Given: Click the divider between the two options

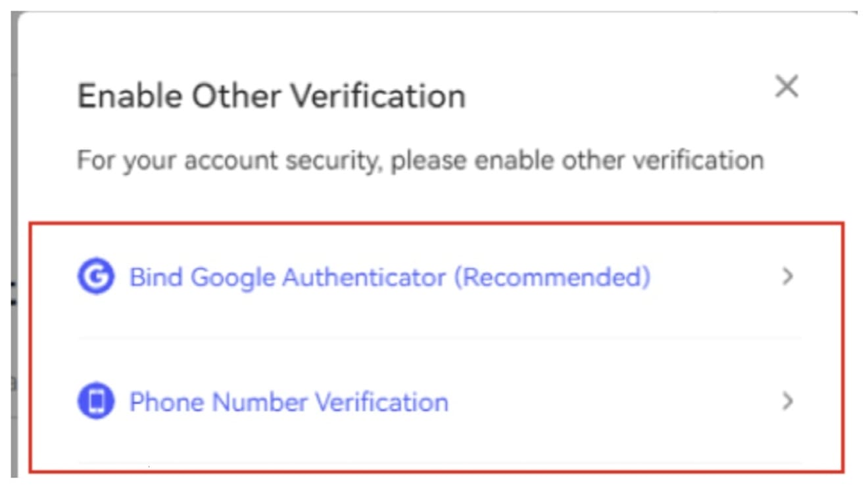Looking at the screenshot, I should point(439,339).
